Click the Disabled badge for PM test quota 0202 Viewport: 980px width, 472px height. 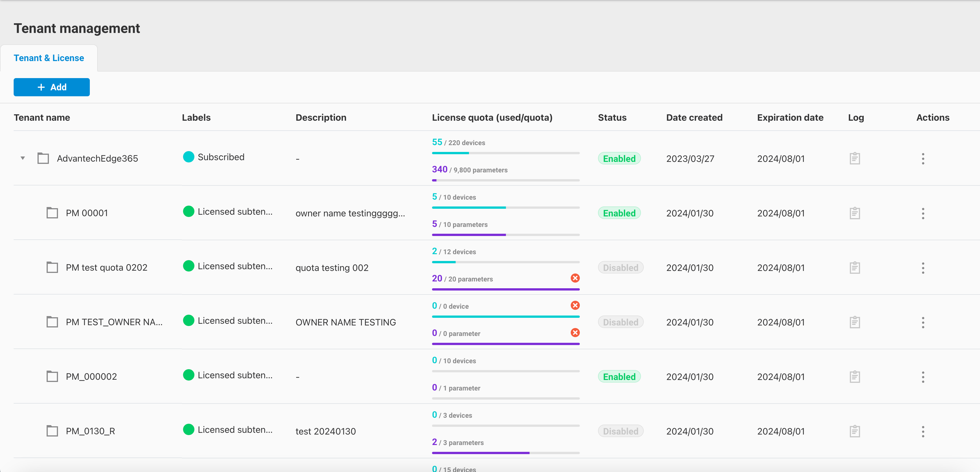[620, 267]
